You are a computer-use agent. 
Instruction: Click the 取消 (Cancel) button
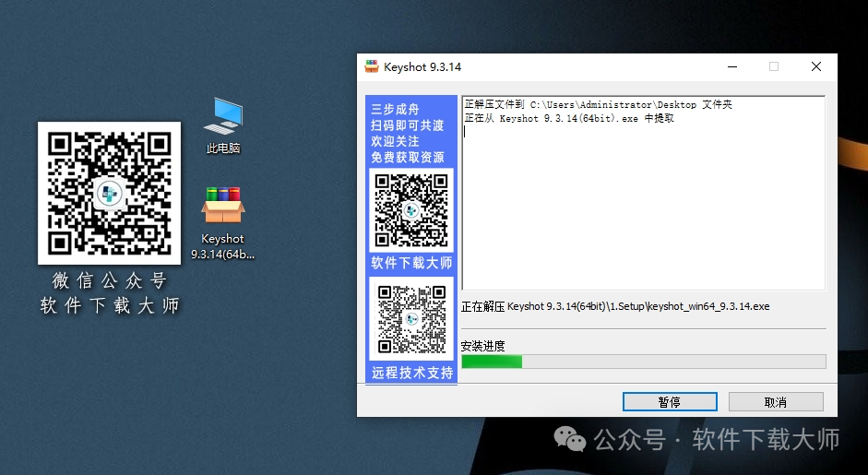click(776, 402)
